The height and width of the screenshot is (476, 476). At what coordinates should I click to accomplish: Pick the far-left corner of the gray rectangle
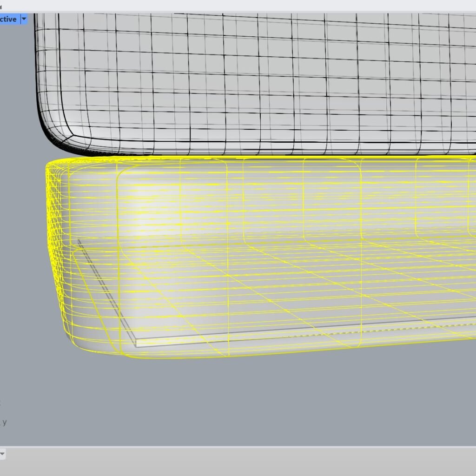[79, 241]
